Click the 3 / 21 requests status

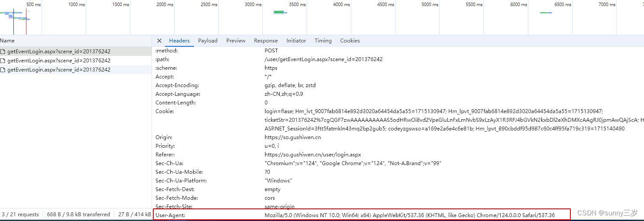[20, 214]
